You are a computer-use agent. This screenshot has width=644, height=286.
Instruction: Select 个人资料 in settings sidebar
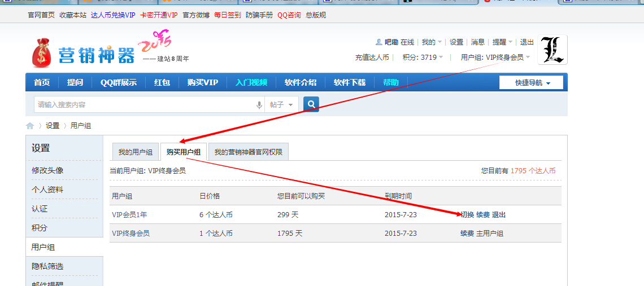47,190
